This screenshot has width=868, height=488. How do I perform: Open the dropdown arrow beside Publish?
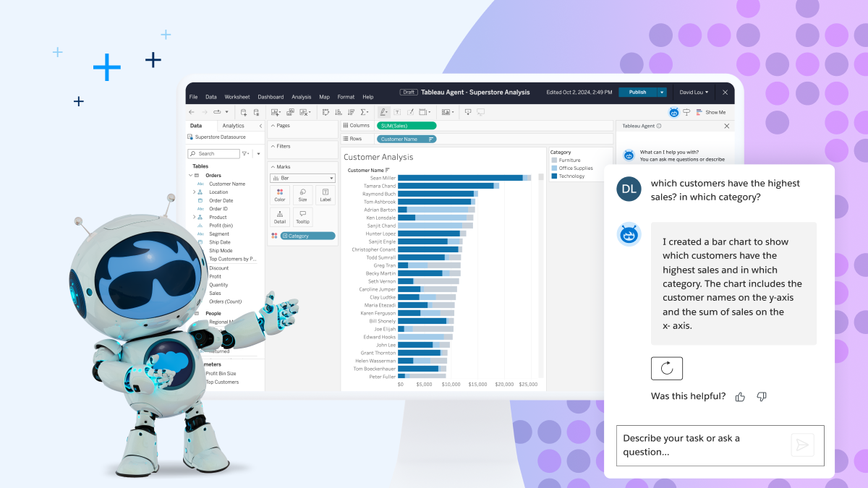point(661,93)
